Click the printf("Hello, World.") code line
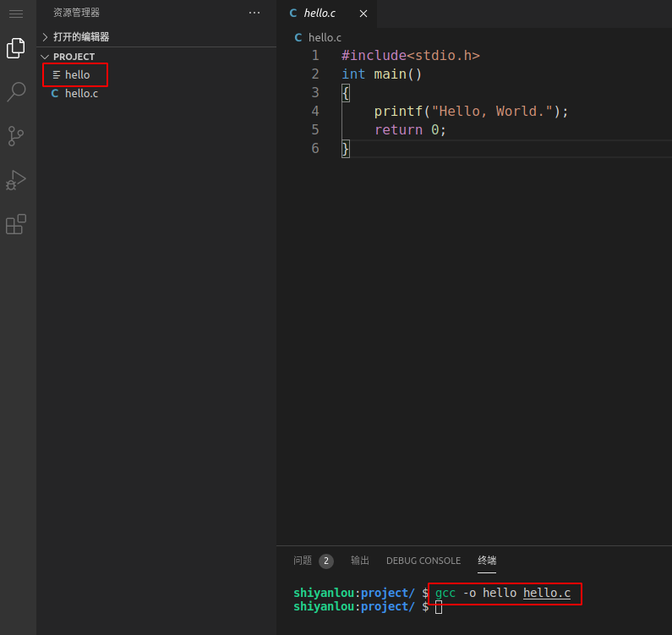 pos(471,112)
